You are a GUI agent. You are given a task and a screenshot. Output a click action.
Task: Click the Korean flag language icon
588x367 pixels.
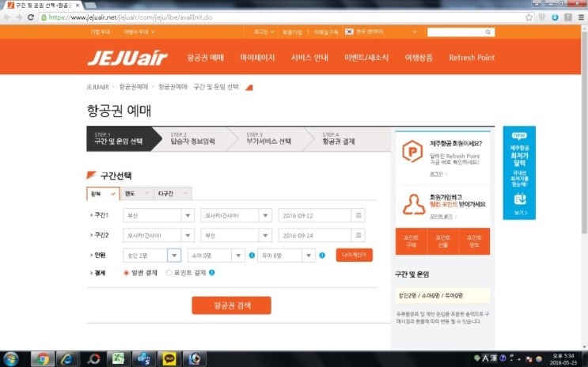349,32
